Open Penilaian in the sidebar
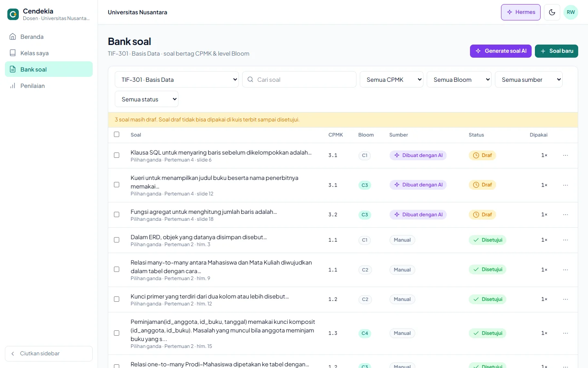Image resolution: width=588 pixels, height=368 pixels. click(x=49, y=86)
